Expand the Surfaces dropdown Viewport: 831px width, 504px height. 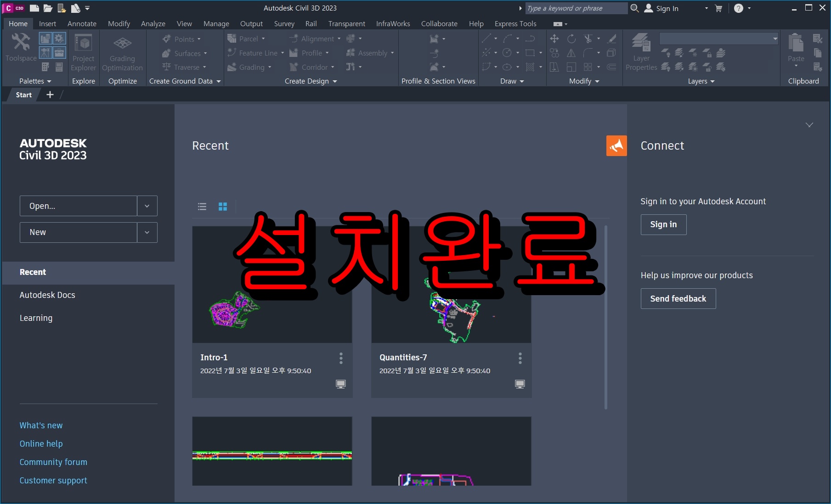pos(205,53)
